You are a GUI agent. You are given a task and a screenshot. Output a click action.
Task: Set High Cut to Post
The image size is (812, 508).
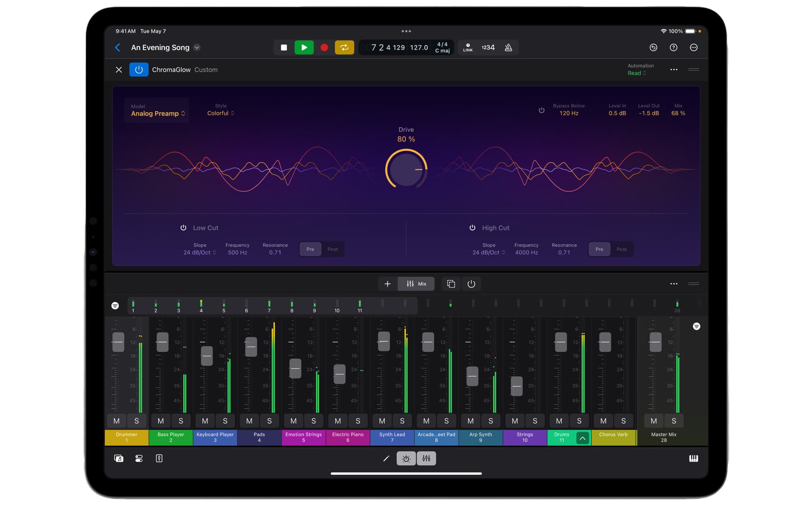pyautogui.click(x=622, y=249)
